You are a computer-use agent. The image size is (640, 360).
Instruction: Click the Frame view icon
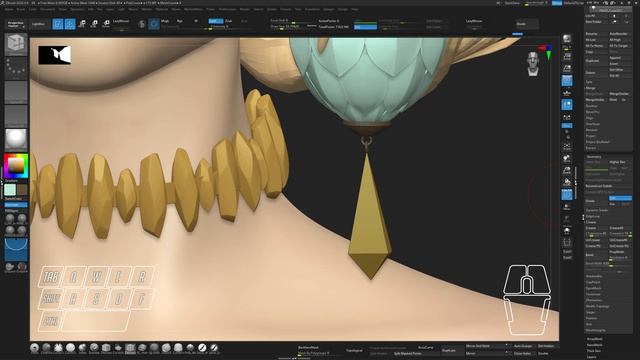(x=567, y=146)
